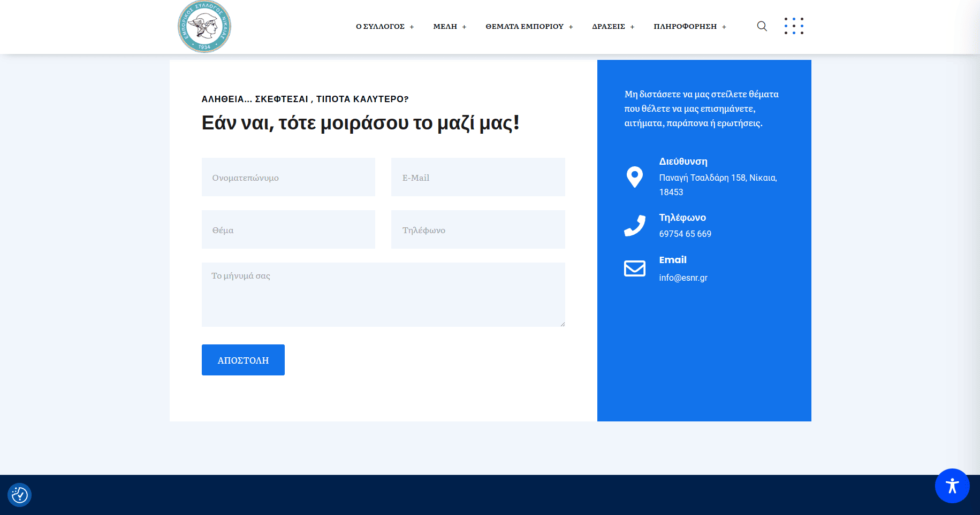This screenshot has width=980, height=515.
Task: Click the location pin icon
Action: (x=634, y=176)
